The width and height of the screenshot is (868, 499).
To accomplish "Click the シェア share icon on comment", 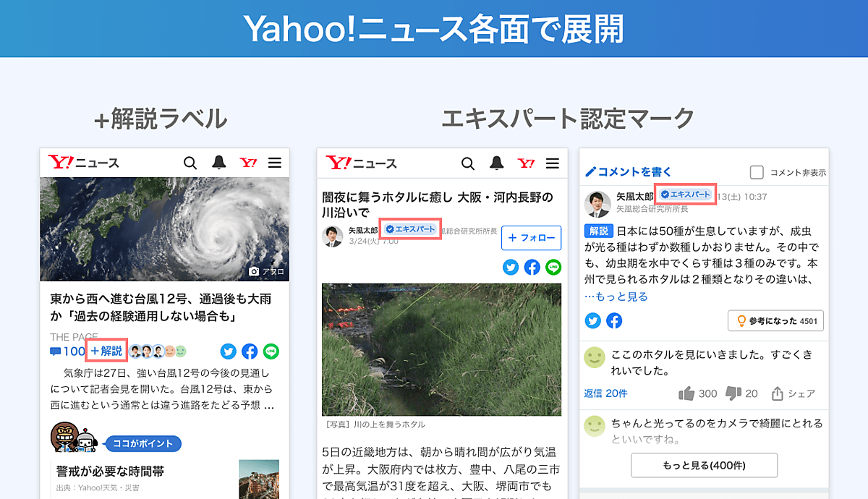I will coord(778,393).
